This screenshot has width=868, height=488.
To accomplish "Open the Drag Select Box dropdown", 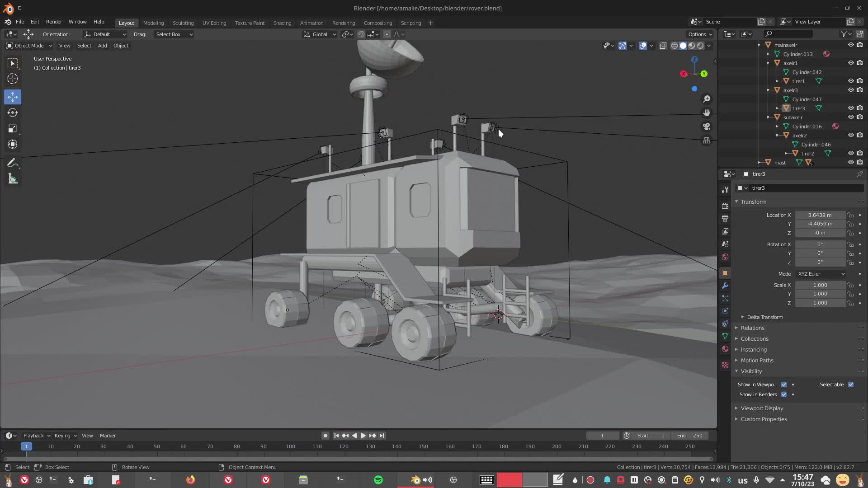I will (x=174, y=34).
